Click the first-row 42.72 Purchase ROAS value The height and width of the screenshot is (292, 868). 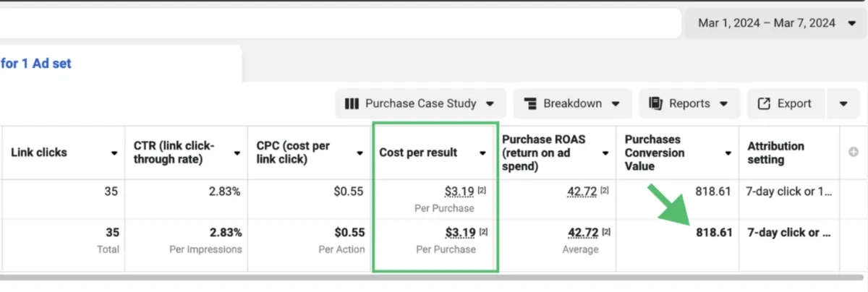point(582,192)
